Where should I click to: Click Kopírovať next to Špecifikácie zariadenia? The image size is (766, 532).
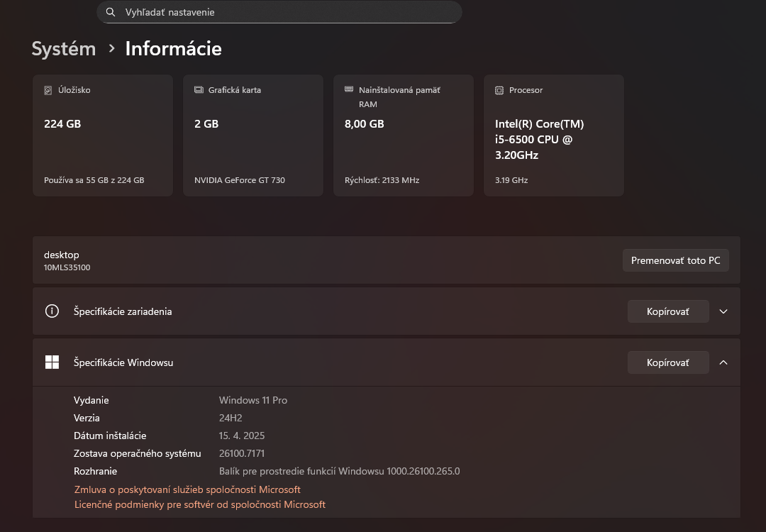tap(667, 311)
